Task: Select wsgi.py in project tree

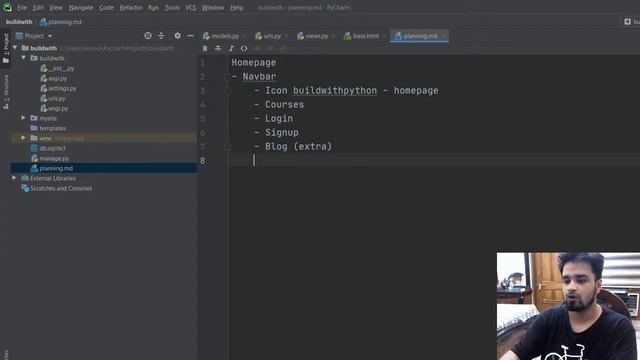Action: [x=54, y=109]
